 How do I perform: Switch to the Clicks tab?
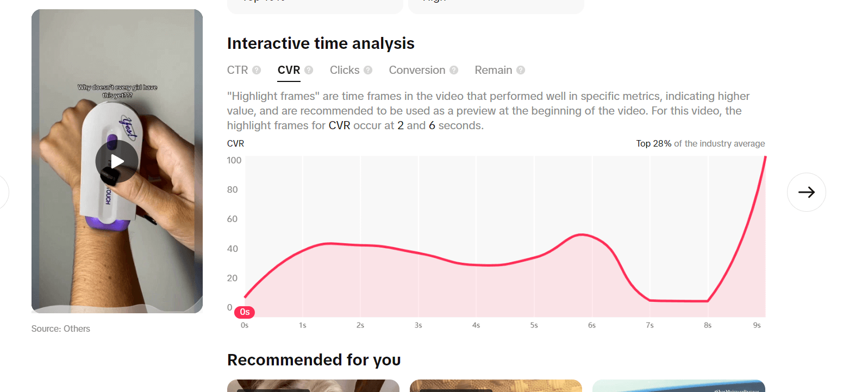click(345, 70)
